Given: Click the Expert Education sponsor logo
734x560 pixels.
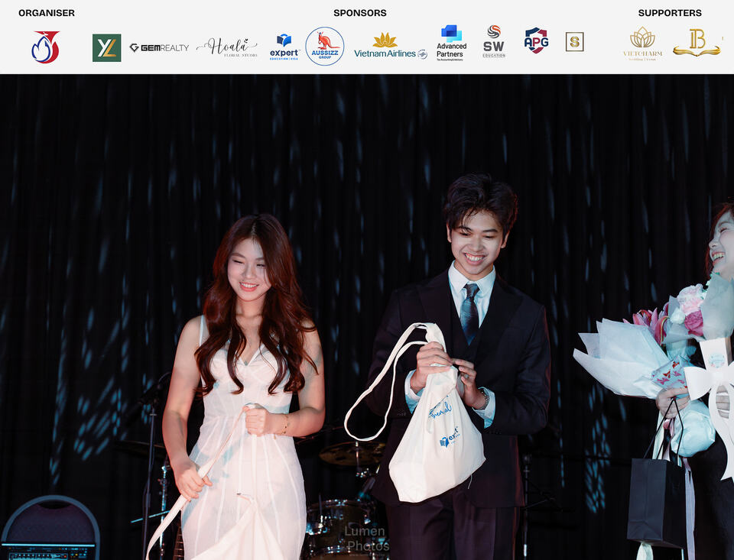Looking at the screenshot, I should tap(284, 47).
